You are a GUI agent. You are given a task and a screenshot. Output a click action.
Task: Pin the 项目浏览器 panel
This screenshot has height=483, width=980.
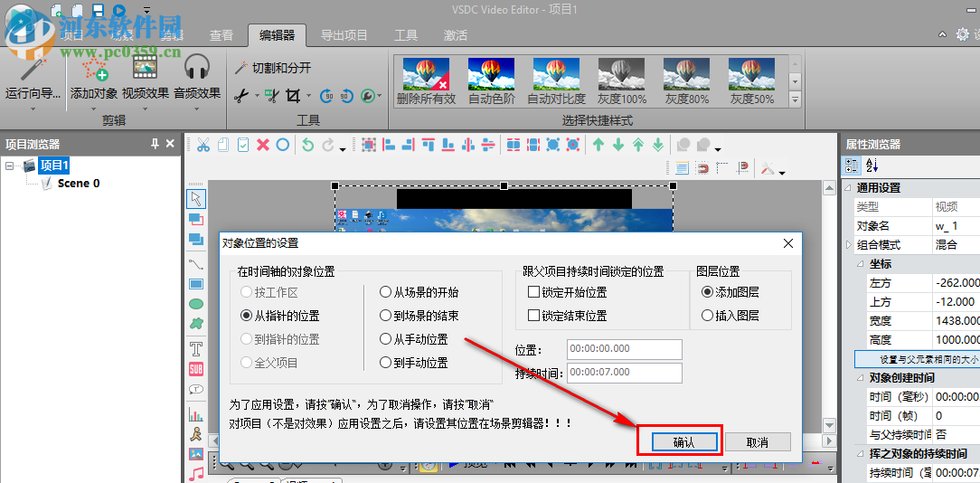(155, 144)
